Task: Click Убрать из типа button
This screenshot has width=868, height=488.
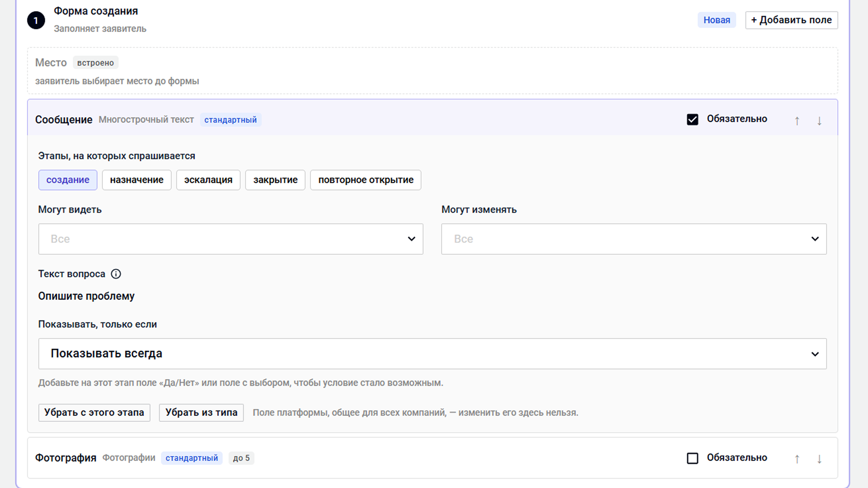Action: [x=201, y=412]
